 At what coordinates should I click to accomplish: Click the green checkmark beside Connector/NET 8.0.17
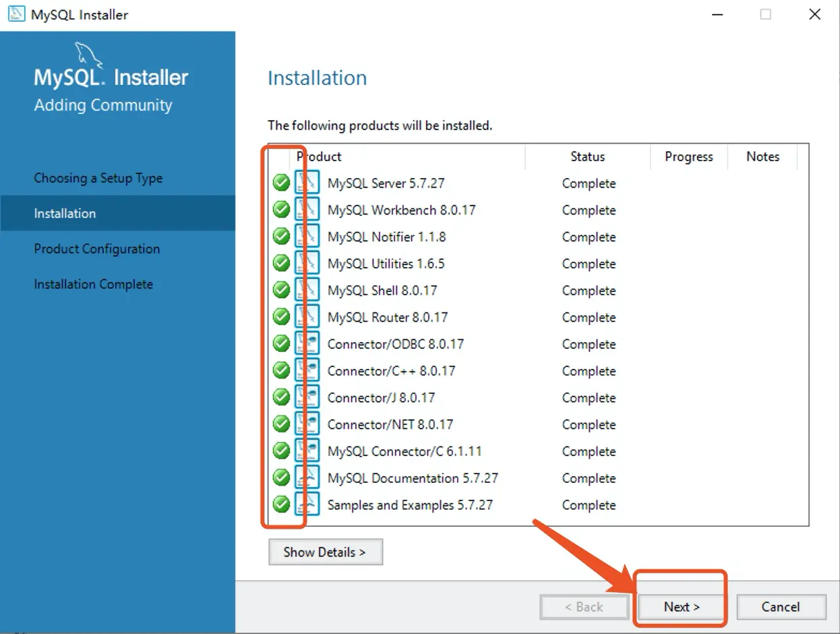tap(281, 424)
